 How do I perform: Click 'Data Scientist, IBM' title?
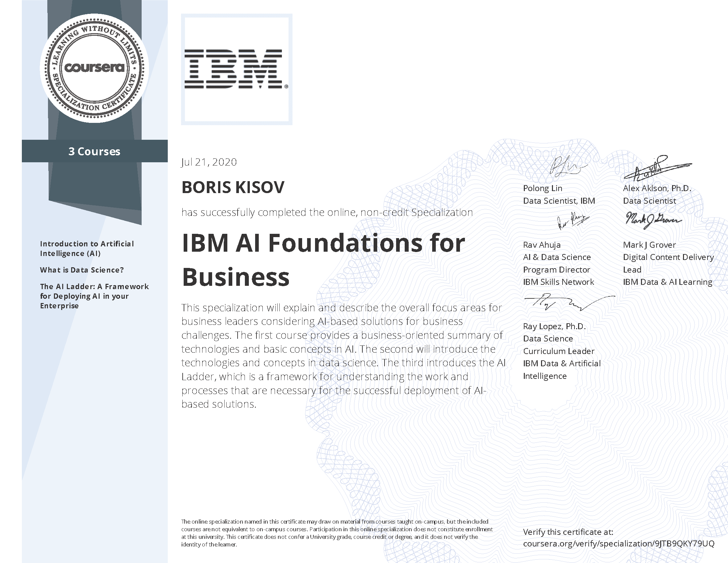tap(559, 201)
